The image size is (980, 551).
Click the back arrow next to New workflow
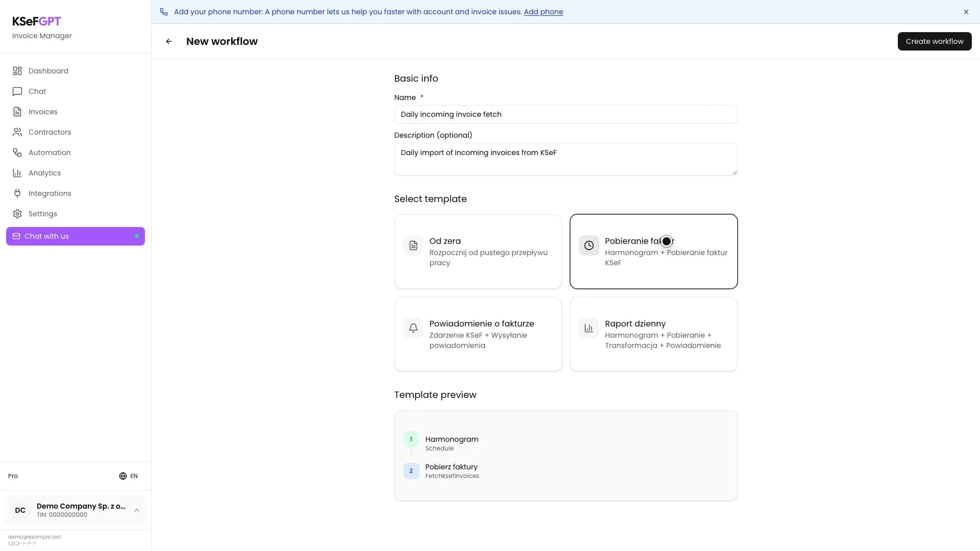tap(169, 41)
